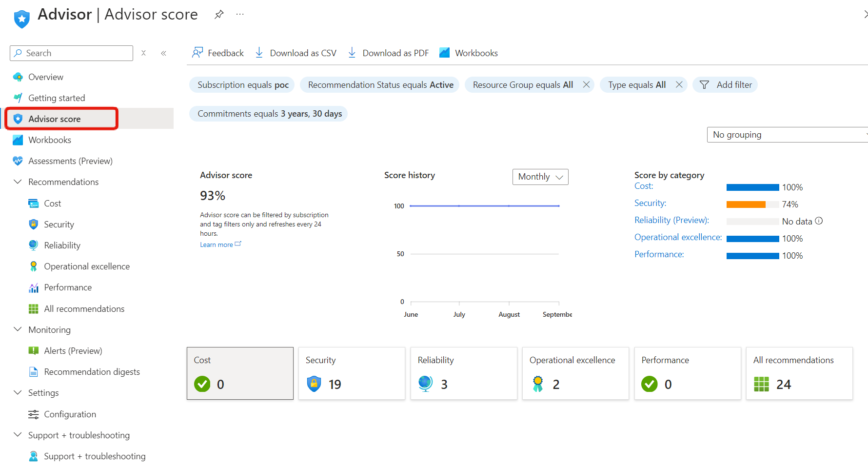Click the Cost credit card icon

(34, 204)
